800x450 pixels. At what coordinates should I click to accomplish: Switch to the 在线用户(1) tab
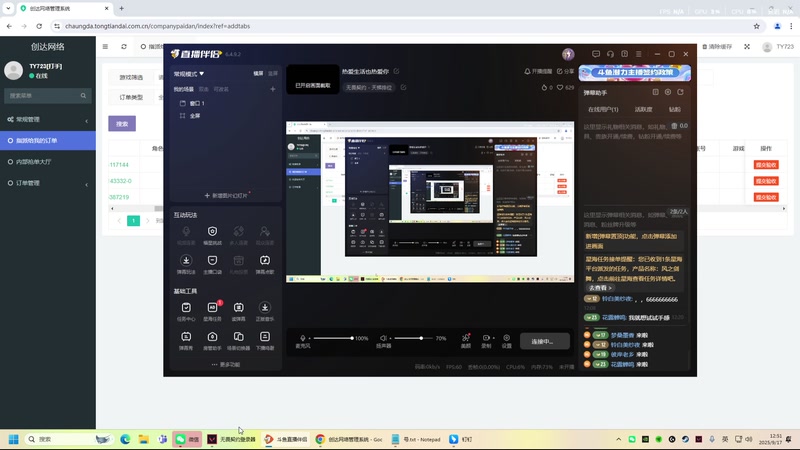coord(603,110)
